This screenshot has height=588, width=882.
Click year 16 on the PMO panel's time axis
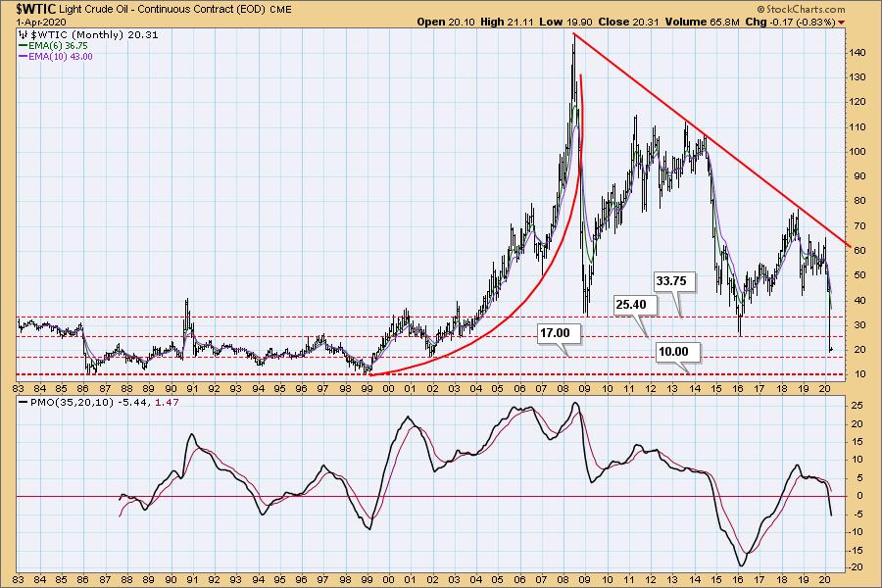pos(737,579)
